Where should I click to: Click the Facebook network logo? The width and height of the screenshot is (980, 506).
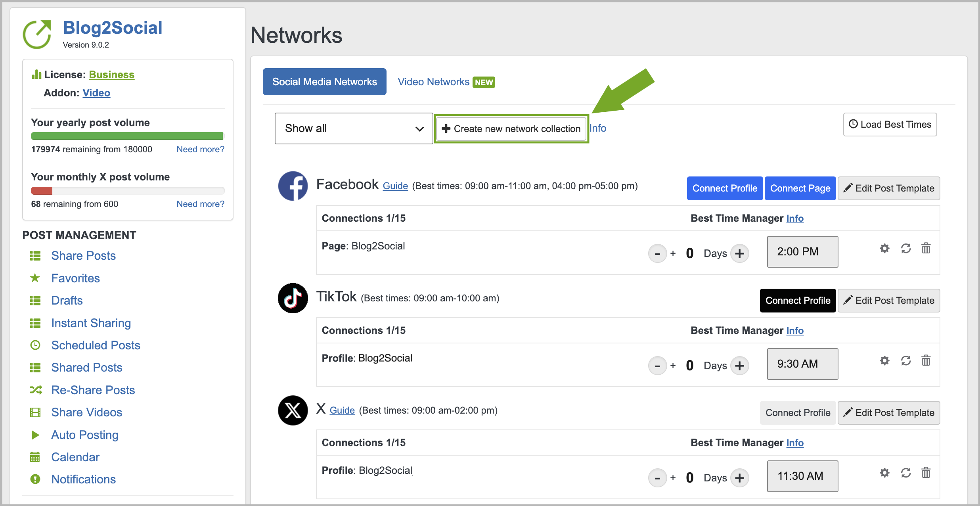pyautogui.click(x=293, y=186)
